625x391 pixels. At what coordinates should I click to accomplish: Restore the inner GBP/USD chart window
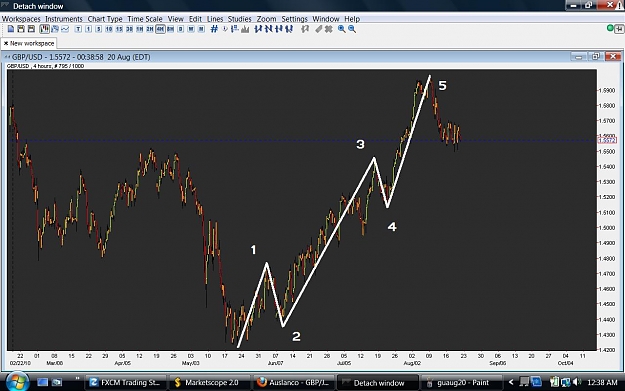[596, 57]
